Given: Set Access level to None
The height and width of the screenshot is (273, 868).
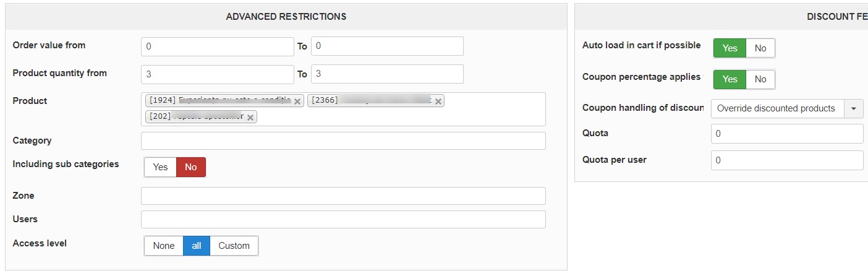Looking at the screenshot, I should [x=164, y=246].
